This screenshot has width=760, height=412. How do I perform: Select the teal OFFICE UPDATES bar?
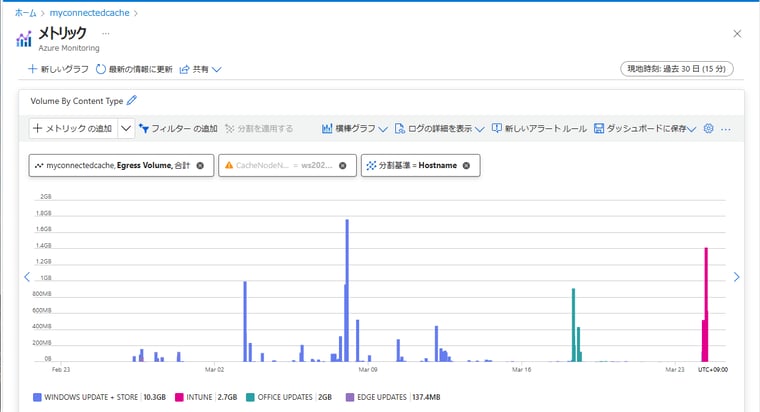pos(573,325)
